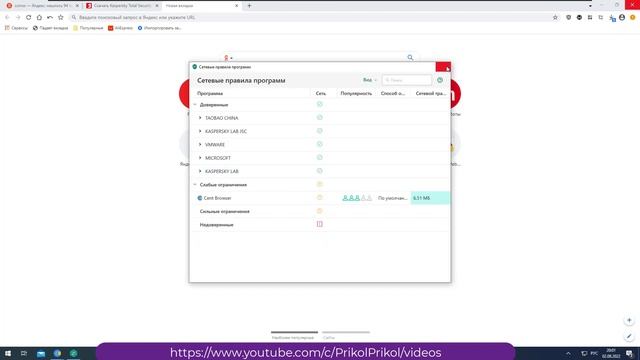Open the Kaspersky taskbar icon
Image resolution: width=640 pixels, height=360 pixels.
click(x=73, y=353)
